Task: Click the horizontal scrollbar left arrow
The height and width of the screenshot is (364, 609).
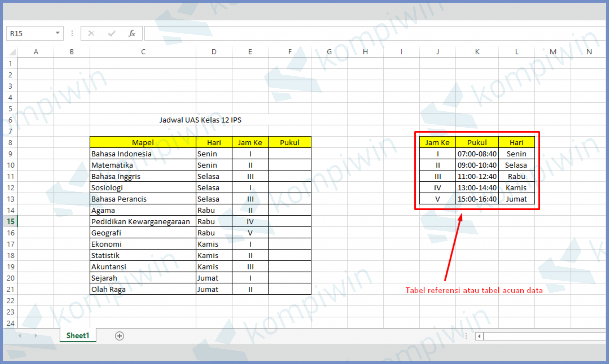Action: [479, 336]
